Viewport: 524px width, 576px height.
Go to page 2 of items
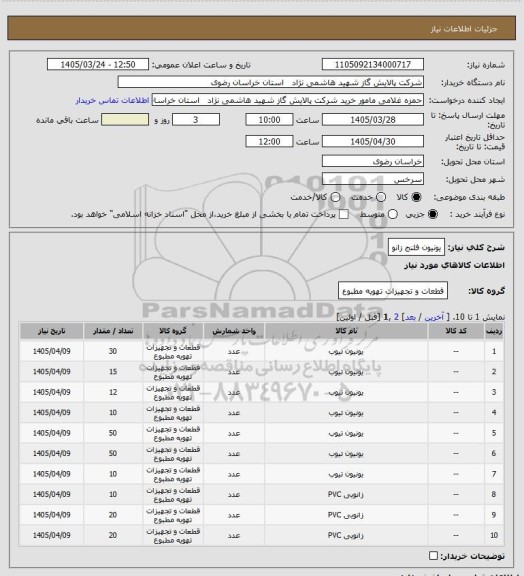click(396, 317)
